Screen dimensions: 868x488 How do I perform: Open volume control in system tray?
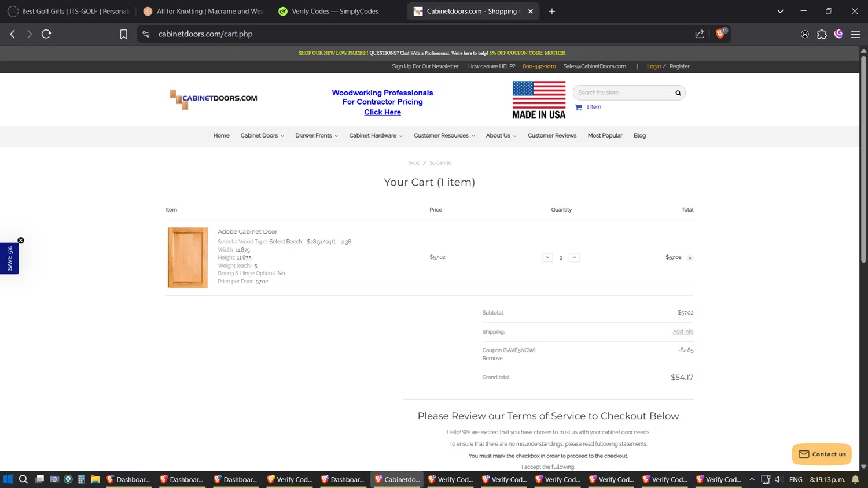778,479
